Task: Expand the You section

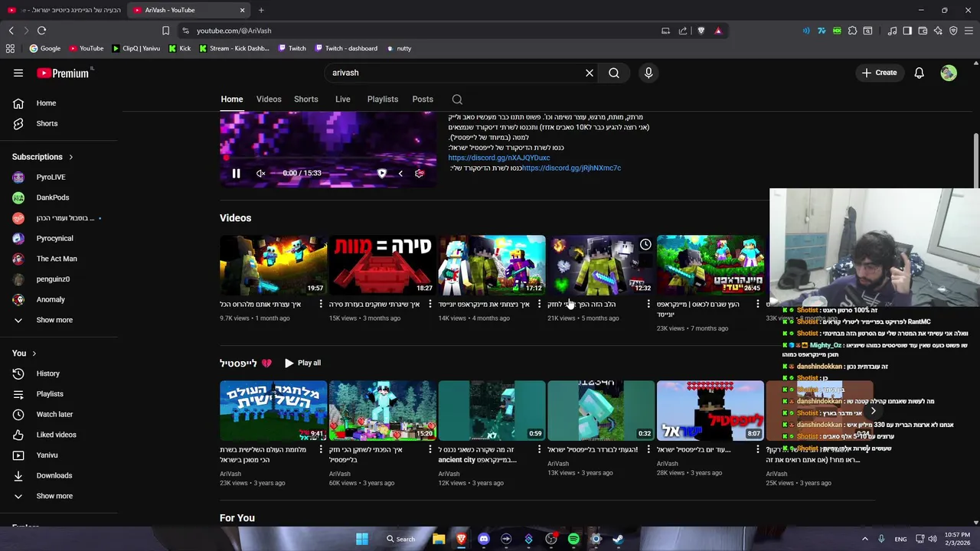Action: pos(24,353)
